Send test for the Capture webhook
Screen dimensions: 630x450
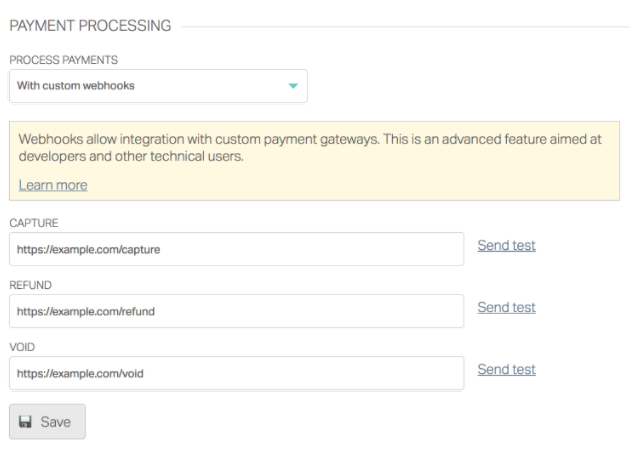(506, 245)
